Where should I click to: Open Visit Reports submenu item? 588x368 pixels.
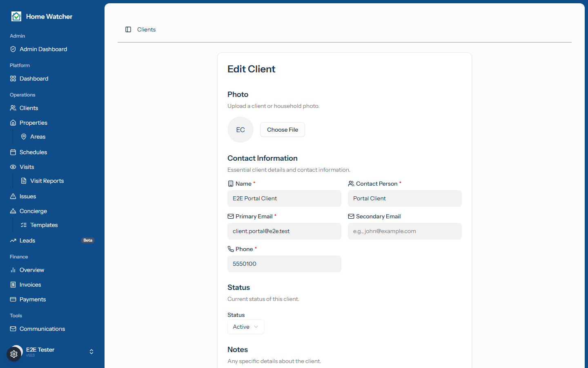tap(58, 181)
